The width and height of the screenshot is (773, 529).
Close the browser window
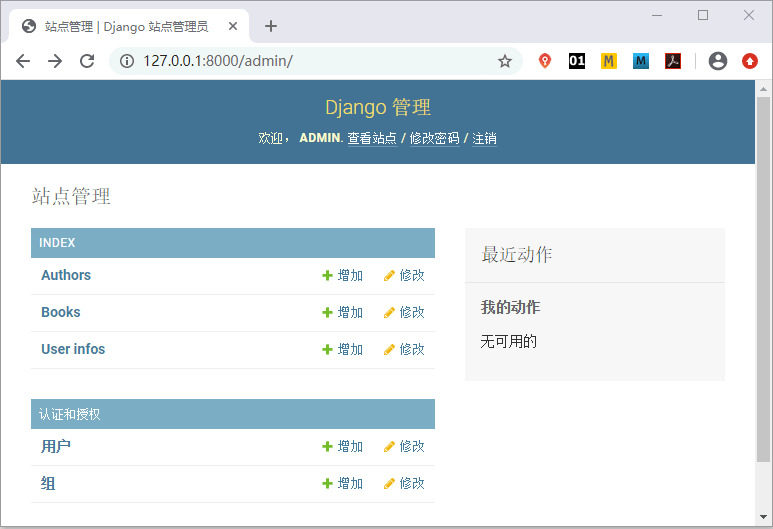(x=749, y=15)
